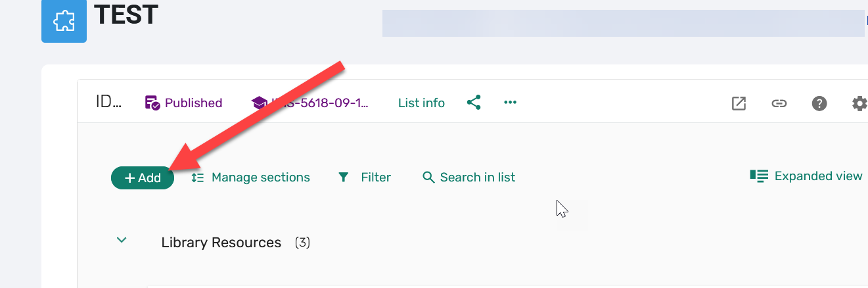Open help via question mark icon
Viewport: 868px width, 288px height.
819,103
